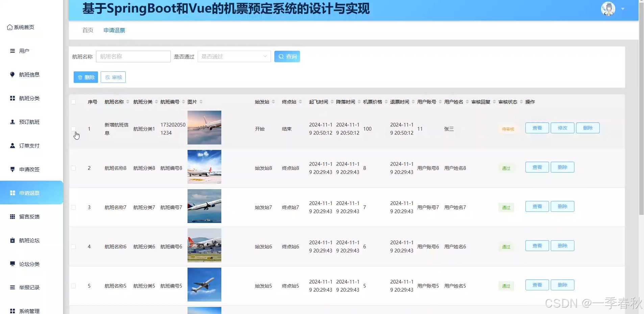Toggle the select-all checkbox in table header
The height and width of the screenshot is (314, 644).
point(73,102)
